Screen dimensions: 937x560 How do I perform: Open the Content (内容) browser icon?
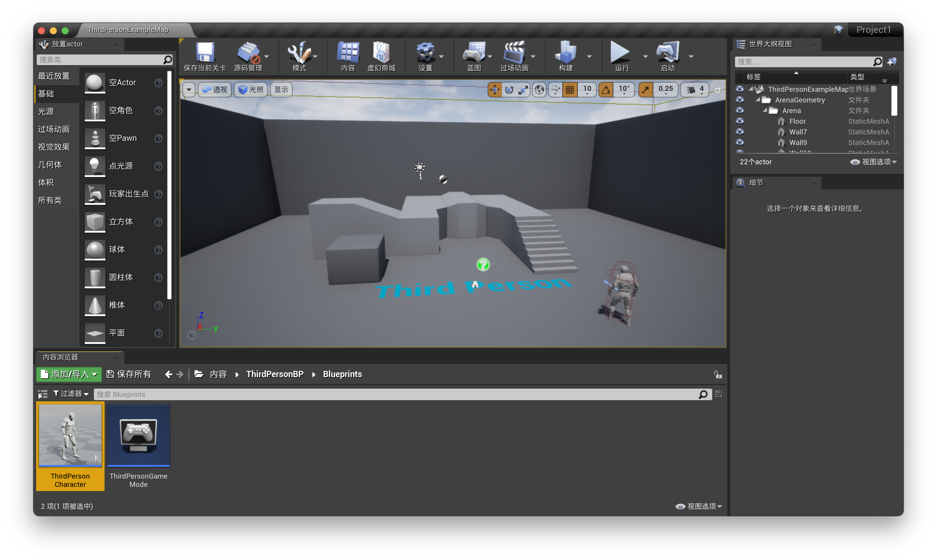click(348, 52)
